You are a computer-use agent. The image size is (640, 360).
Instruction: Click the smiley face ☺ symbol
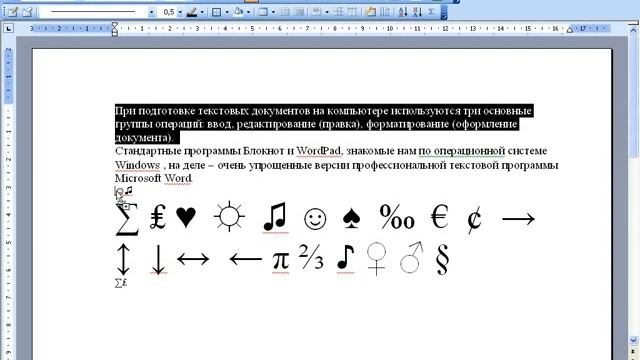pos(315,219)
